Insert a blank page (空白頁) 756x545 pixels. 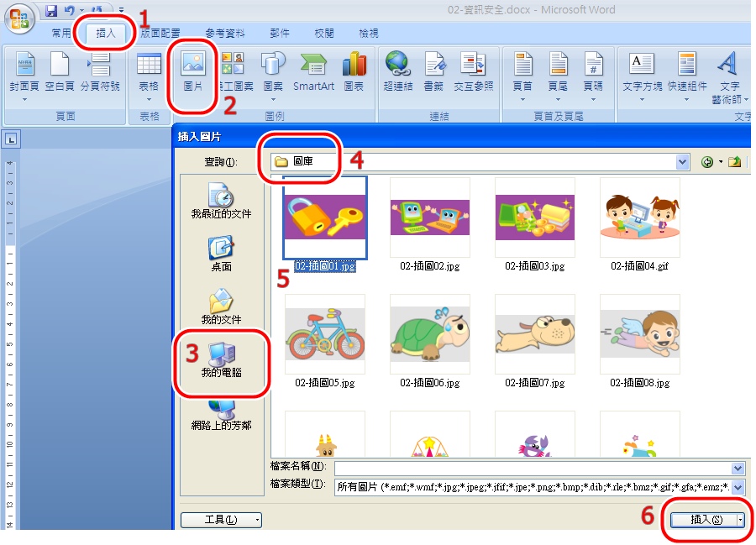pos(60,72)
